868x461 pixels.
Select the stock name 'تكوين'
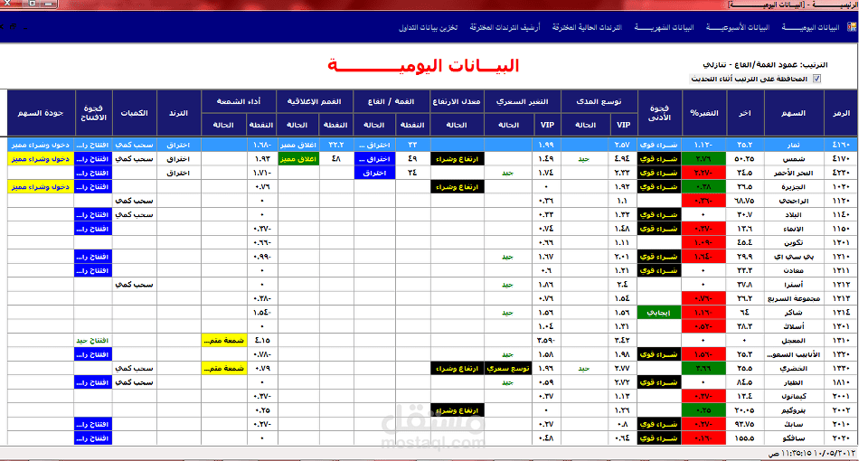(794, 242)
